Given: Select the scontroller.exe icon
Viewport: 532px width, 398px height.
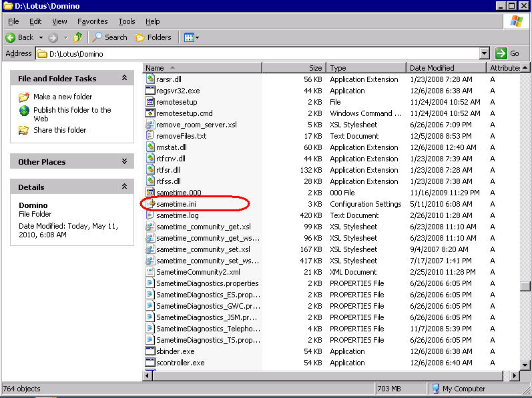Looking at the screenshot, I should click(150, 363).
